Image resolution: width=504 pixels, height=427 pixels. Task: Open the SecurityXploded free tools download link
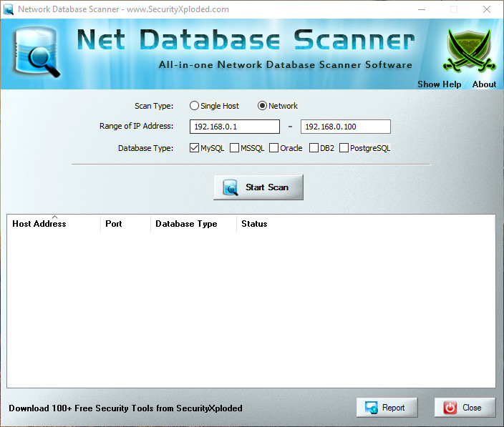(126, 408)
